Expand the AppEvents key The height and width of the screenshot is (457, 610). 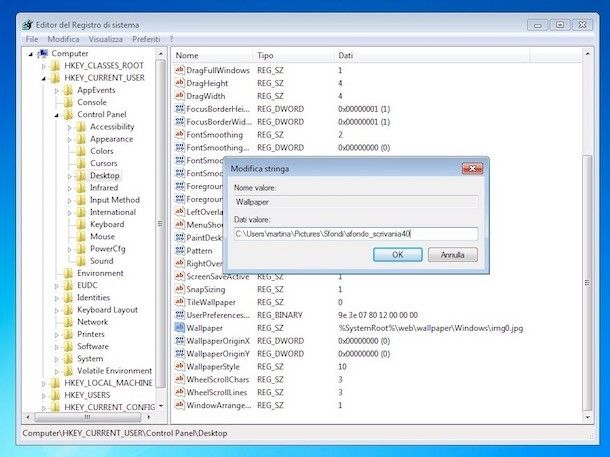[x=56, y=91]
